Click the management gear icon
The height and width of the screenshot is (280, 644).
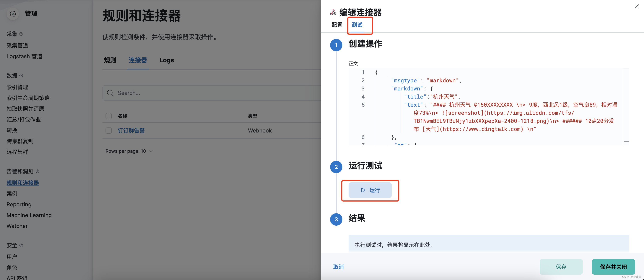(x=13, y=14)
